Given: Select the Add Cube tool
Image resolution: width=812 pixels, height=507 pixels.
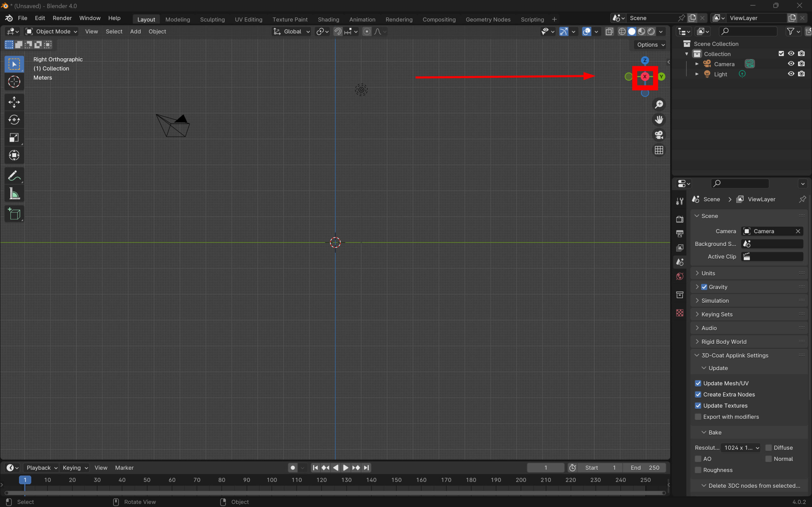Looking at the screenshot, I should point(14,214).
